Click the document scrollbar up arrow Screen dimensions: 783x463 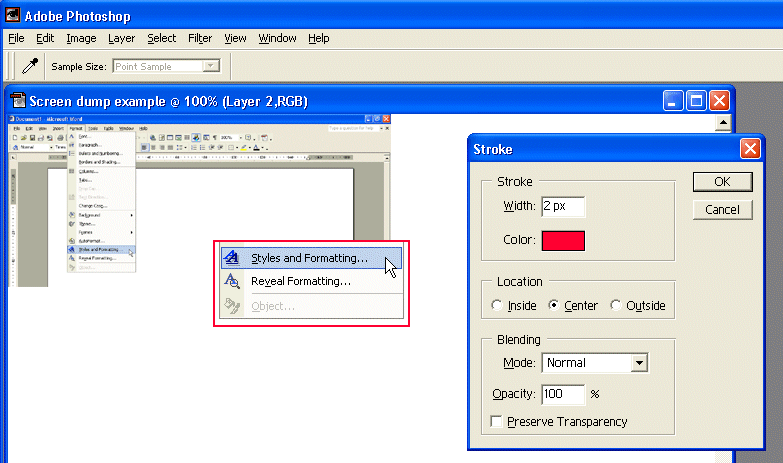pos(723,122)
